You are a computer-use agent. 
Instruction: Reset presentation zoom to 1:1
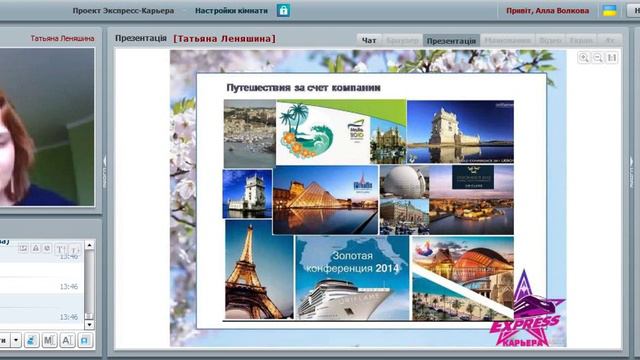coord(611,58)
